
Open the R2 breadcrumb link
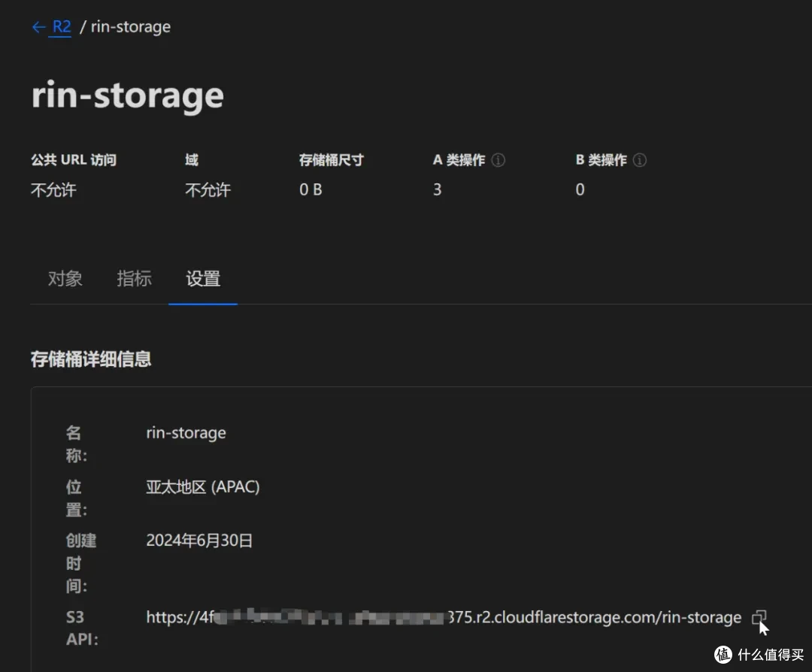[62, 26]
